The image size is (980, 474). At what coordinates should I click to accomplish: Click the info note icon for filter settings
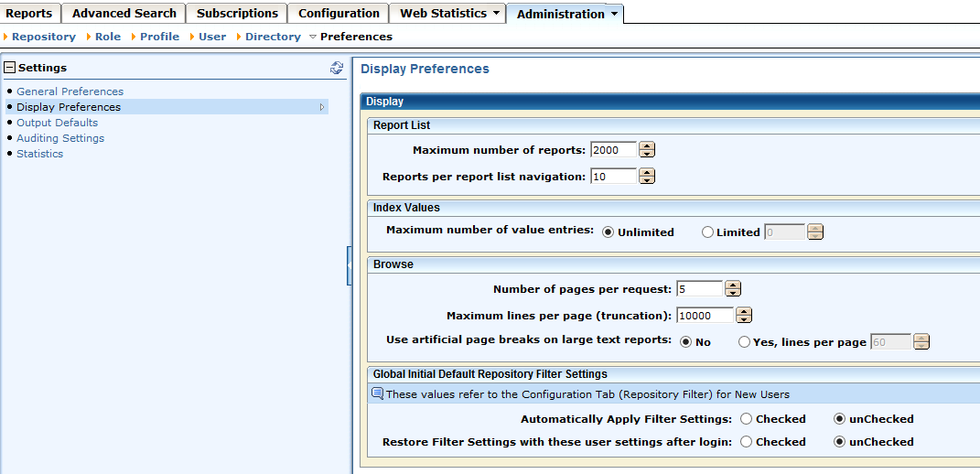click(377, 394)
